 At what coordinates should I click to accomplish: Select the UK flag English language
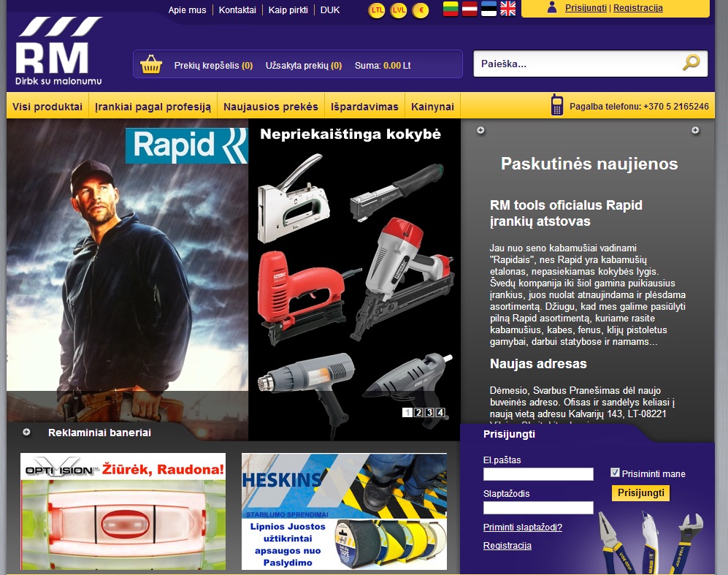(x=508, y=9)
